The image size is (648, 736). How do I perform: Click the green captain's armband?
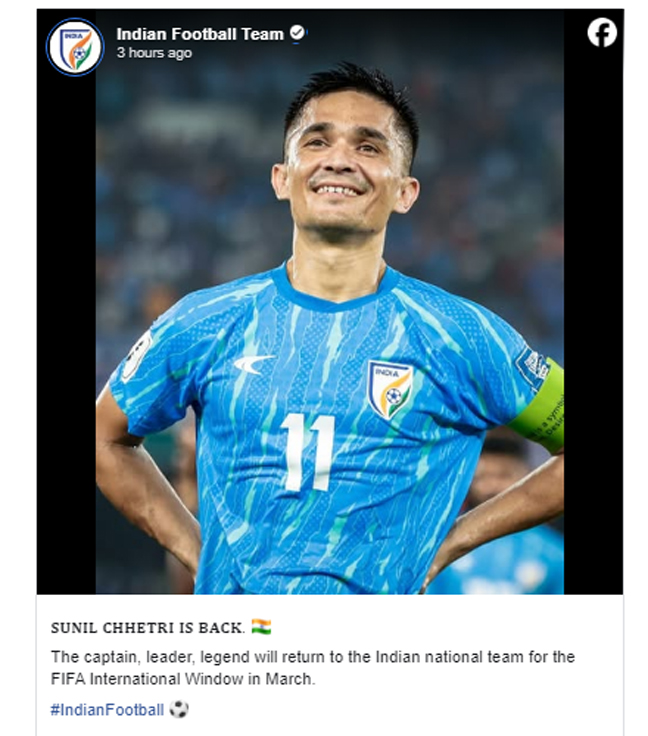[542, 408]
